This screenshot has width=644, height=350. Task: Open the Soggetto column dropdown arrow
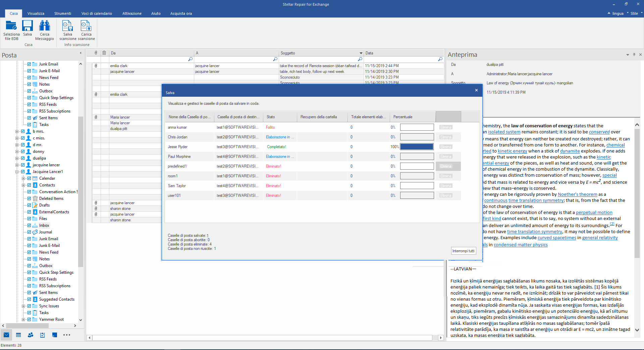[361, 53]
